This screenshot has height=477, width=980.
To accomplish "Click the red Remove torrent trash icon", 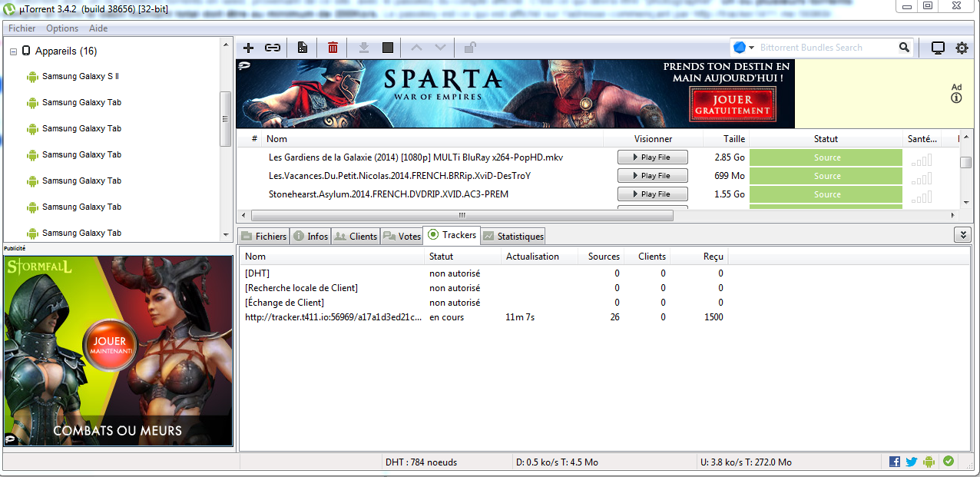I will 333,48.
